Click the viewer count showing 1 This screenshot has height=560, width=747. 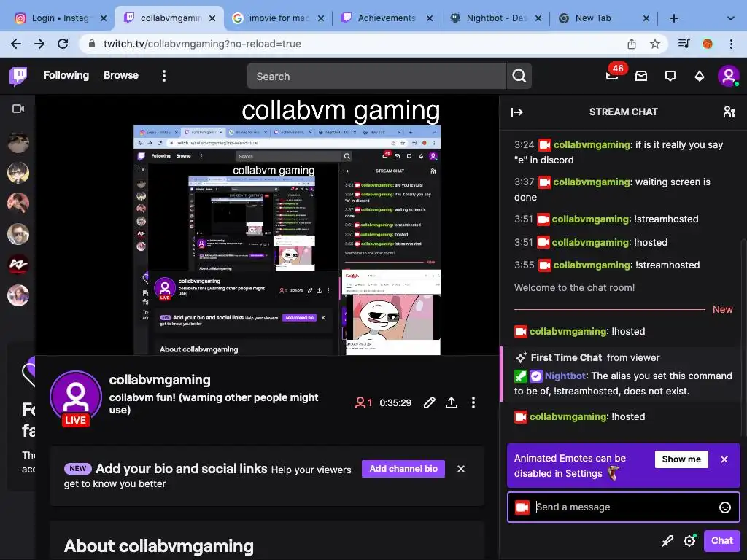[x=363, y=402]
